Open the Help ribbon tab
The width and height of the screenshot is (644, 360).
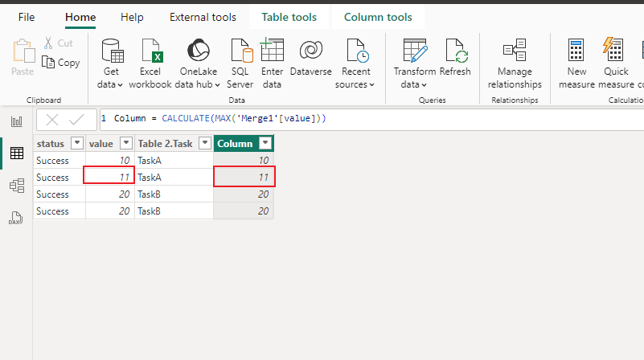(x=132, y=17)
